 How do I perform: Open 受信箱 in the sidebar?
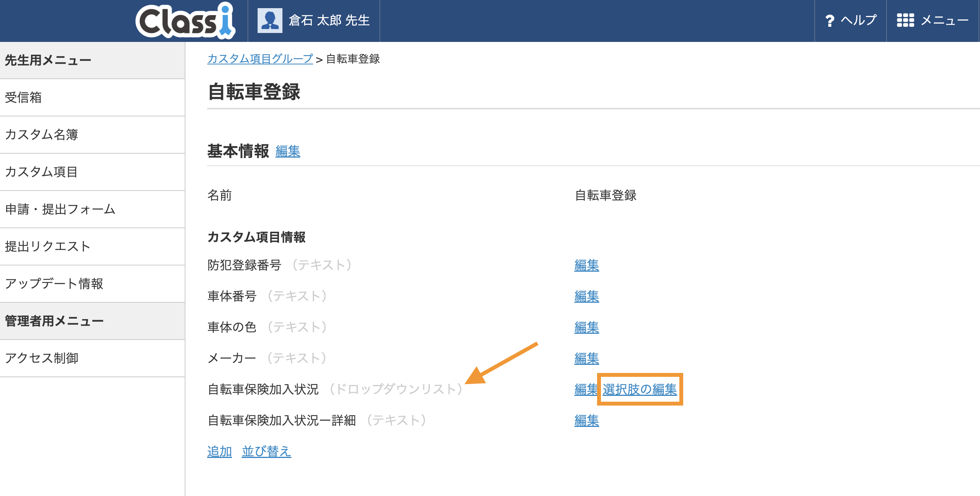[x=23, y=97]
